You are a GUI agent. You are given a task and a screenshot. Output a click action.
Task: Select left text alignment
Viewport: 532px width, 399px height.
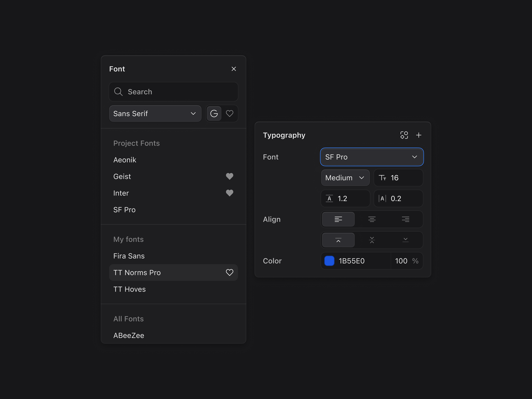338,219
